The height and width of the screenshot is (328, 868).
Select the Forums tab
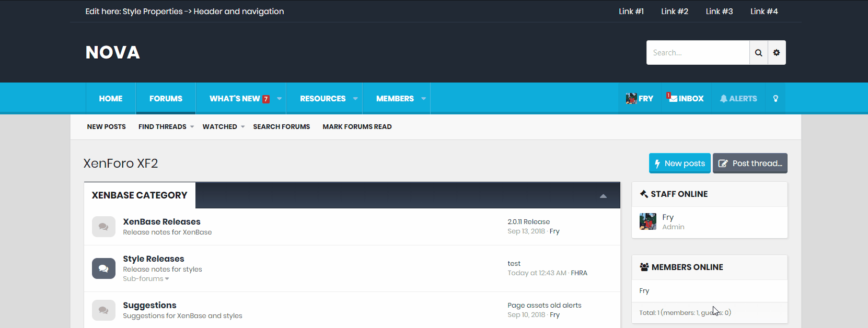point(166,98)
